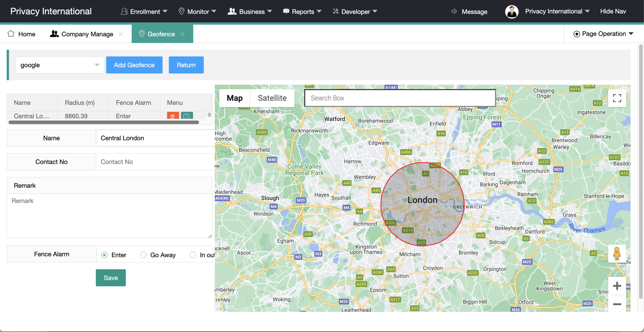Viewport: 644px width, 332px height.
Task: Select the In out fence alarm option
Action: [x=193, y=255]
